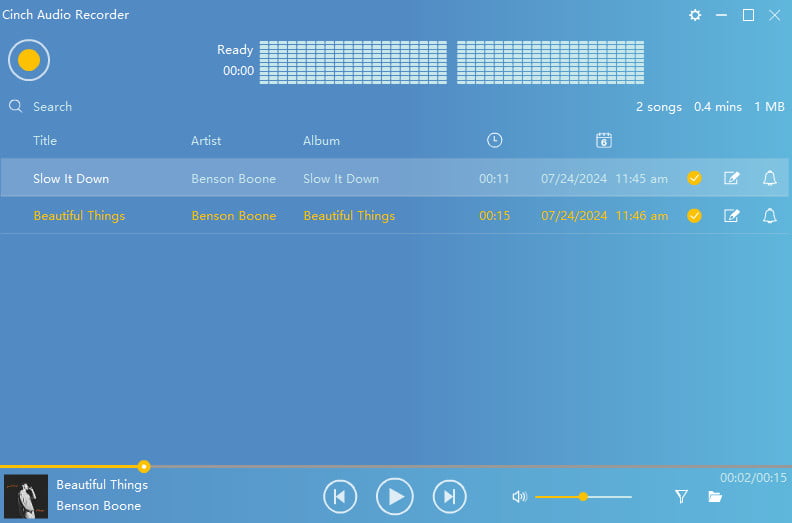The image size is (792, 523).
Task: Maximize the Cinch Audio Recorder window
Action: (x=748, y=15)
